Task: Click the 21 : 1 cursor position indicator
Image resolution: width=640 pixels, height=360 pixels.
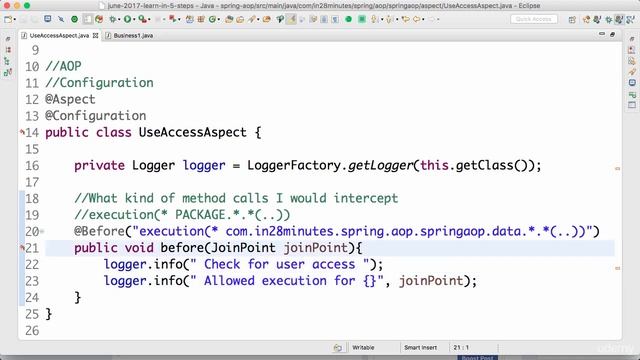Action: tap(461, 347)
